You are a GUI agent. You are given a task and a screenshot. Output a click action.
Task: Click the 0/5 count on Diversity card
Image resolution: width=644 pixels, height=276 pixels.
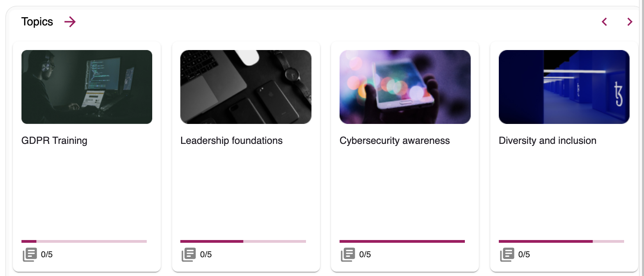pos(524,254)
